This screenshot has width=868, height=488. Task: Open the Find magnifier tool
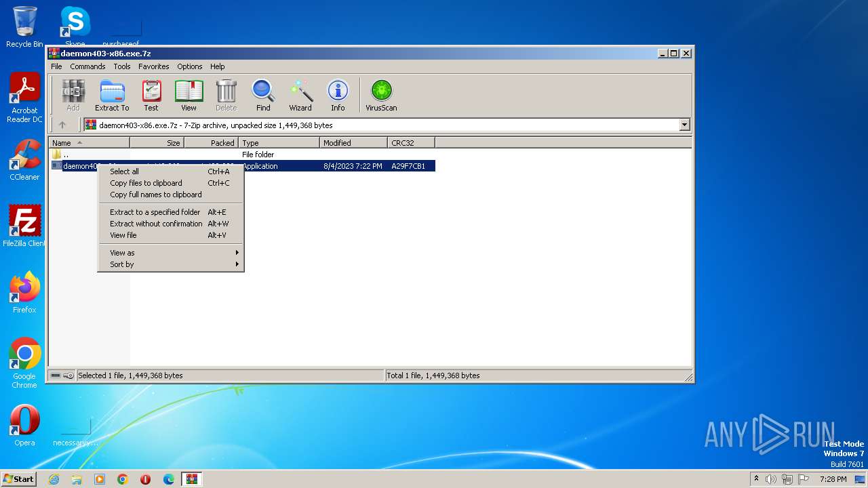(263, 95)
